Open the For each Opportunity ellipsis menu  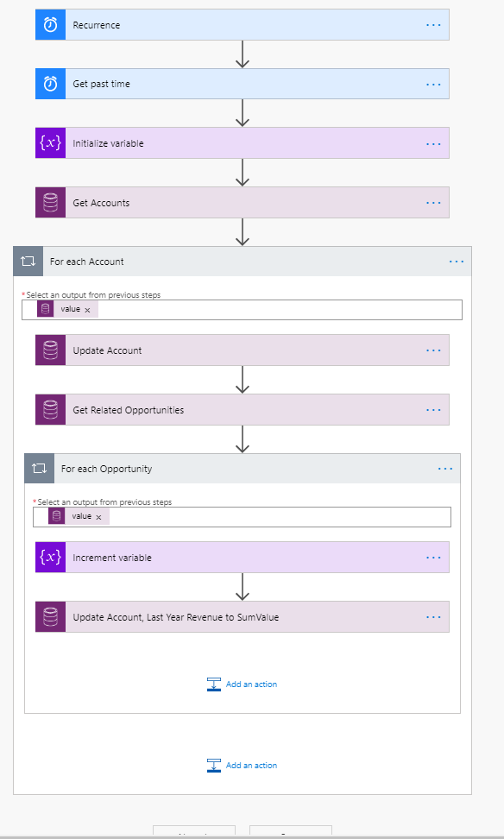pyautogui.click(x=445, y=469)
